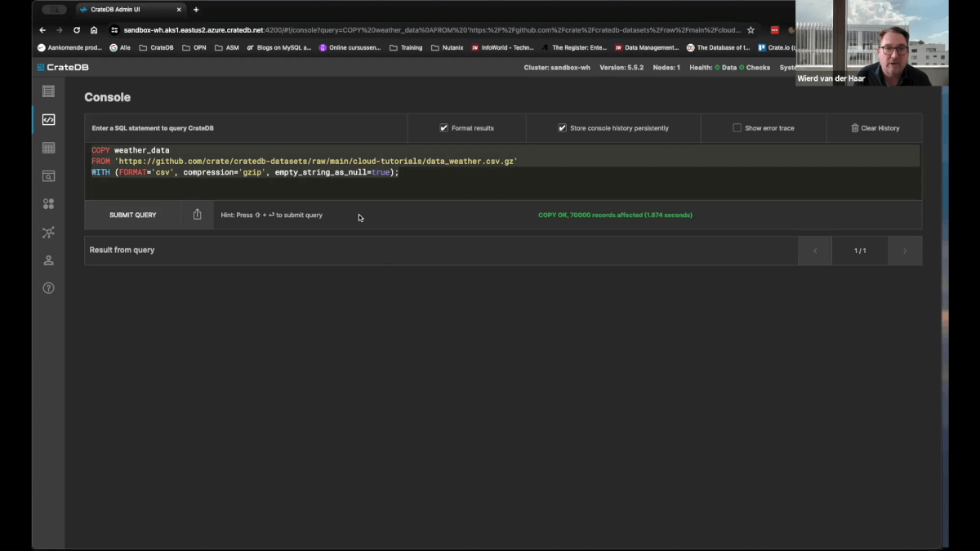Click the share query icon
Image resolution: width=980 pixels, height=551 pixels.
click(x=197, y=215)
